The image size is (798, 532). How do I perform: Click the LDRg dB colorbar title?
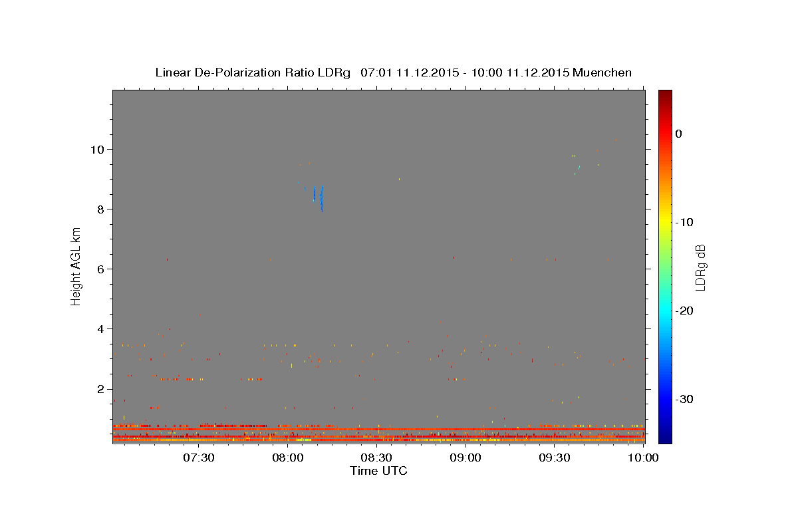pos(700,267)
